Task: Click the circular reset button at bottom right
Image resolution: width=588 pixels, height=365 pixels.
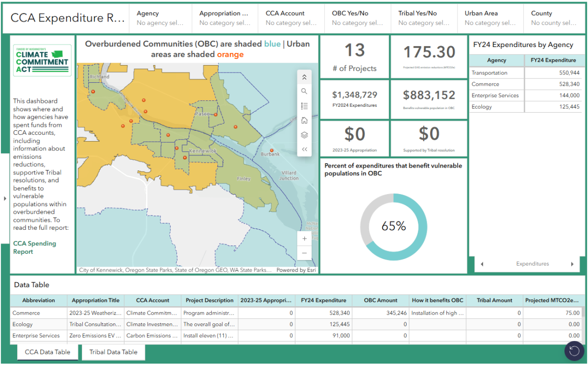Action: 573,350
